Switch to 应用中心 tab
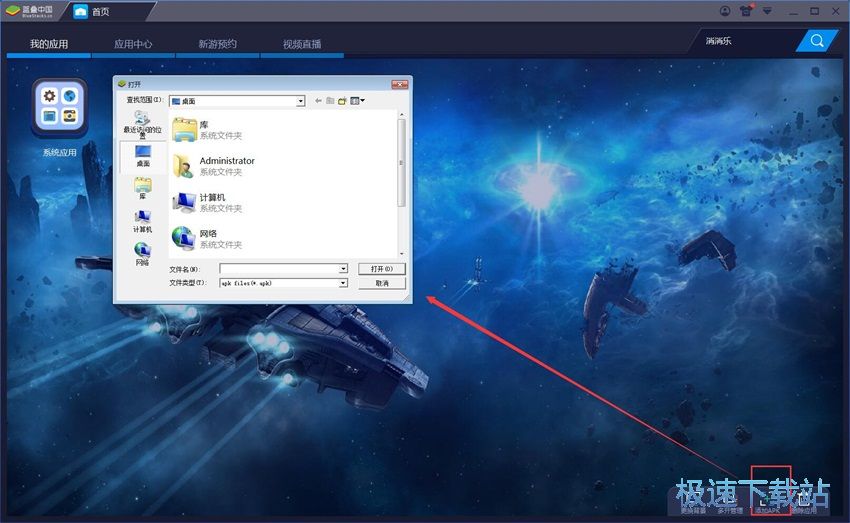Image resolution: width=850 pixels, height=523 pixels. coord(133,44)
